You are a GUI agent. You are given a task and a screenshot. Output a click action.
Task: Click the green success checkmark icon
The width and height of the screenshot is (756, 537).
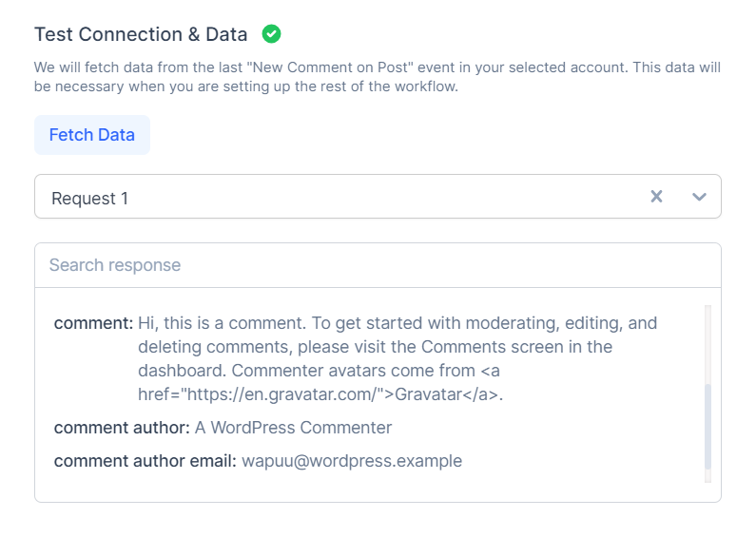[x=272, y=34]
